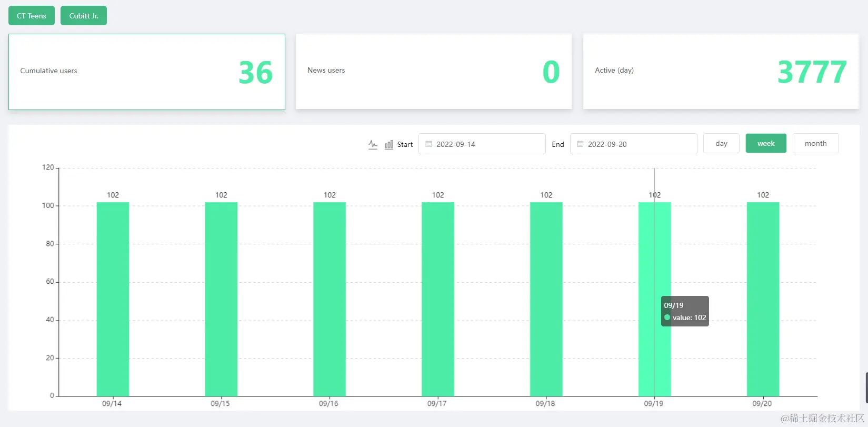The image size is (868, 427).
Task: Select the Active (day) card
Action: click(721, 72)
